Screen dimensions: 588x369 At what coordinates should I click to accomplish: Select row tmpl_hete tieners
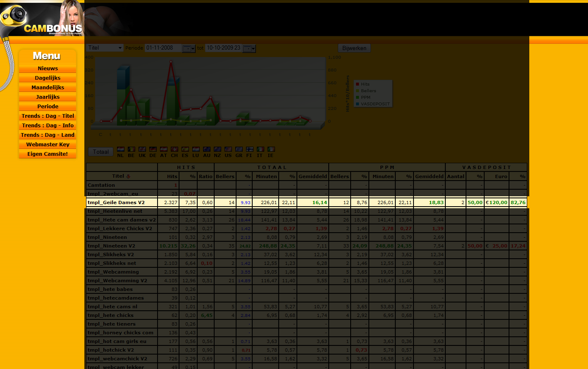click(x=306, y=324)
